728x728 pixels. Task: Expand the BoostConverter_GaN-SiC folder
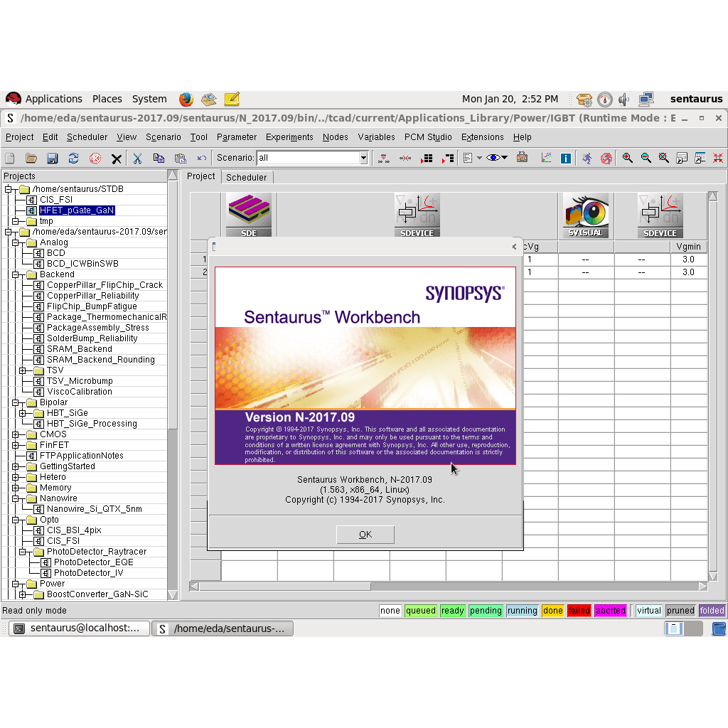pos(22,594)
